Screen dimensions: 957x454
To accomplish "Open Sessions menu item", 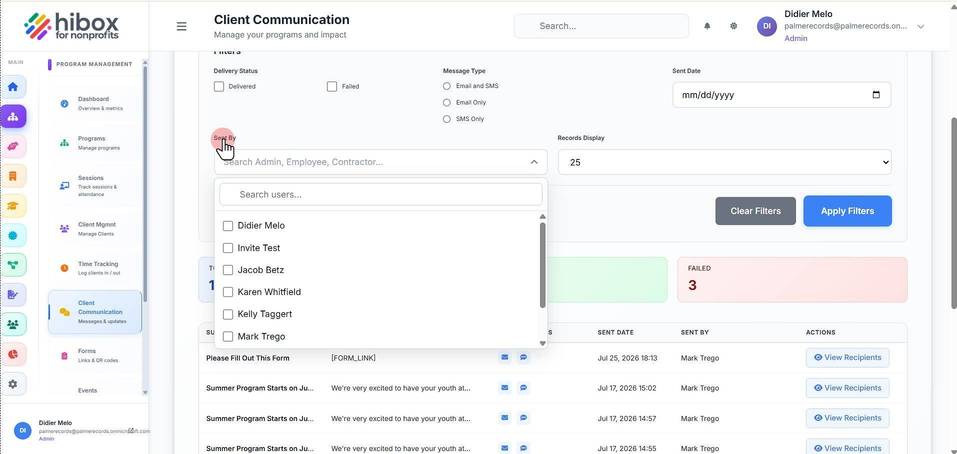I will (95, 186).
